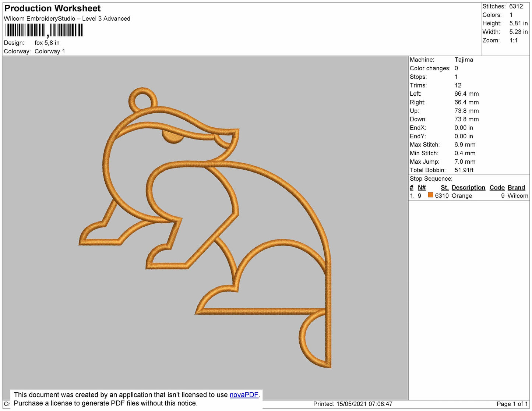Click the Page 1 of 1 indicator
The image size is (532, 411).
point(512,404)
